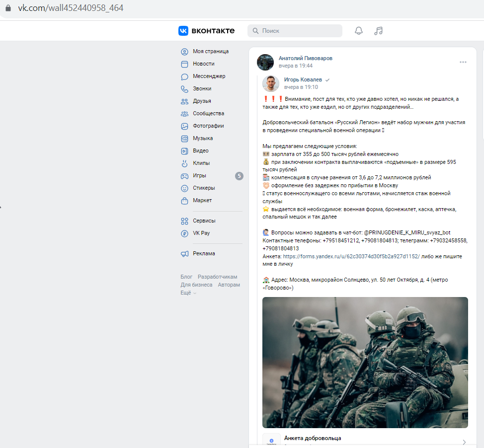Go to Моя страница
This screenshot has height=448, width=484.
tap(211, 51)
